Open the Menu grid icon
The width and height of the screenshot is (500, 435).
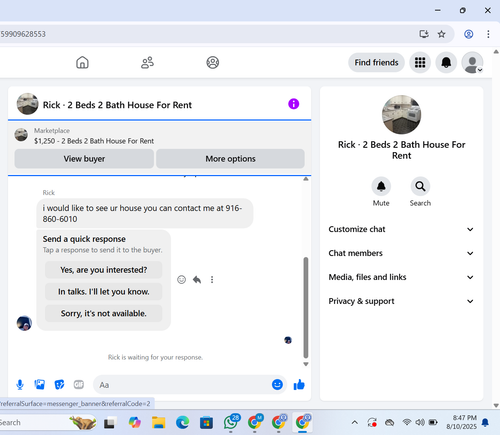(x=420, y=62)
